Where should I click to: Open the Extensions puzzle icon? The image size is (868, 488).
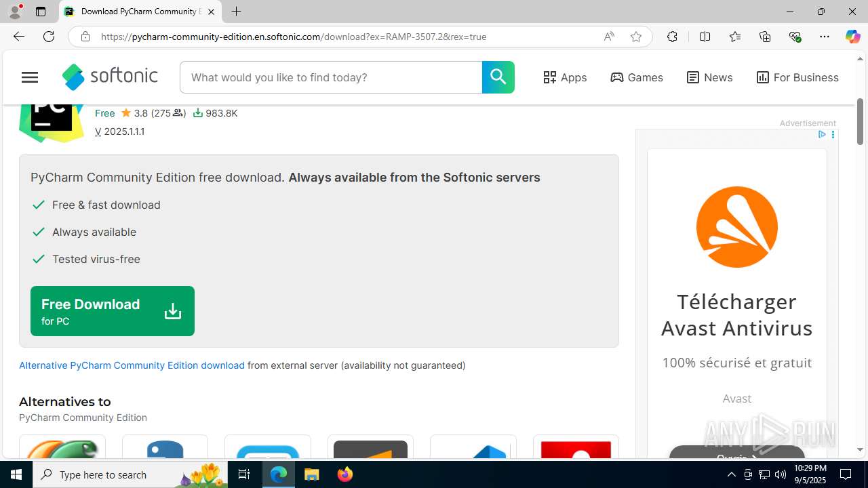(672, 37)
